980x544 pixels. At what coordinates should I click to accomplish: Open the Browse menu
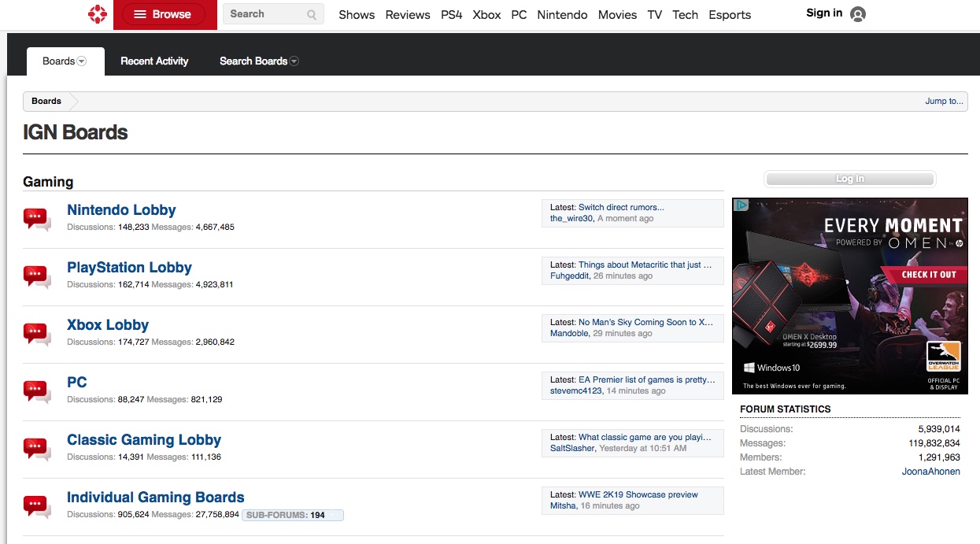point(164,14)
